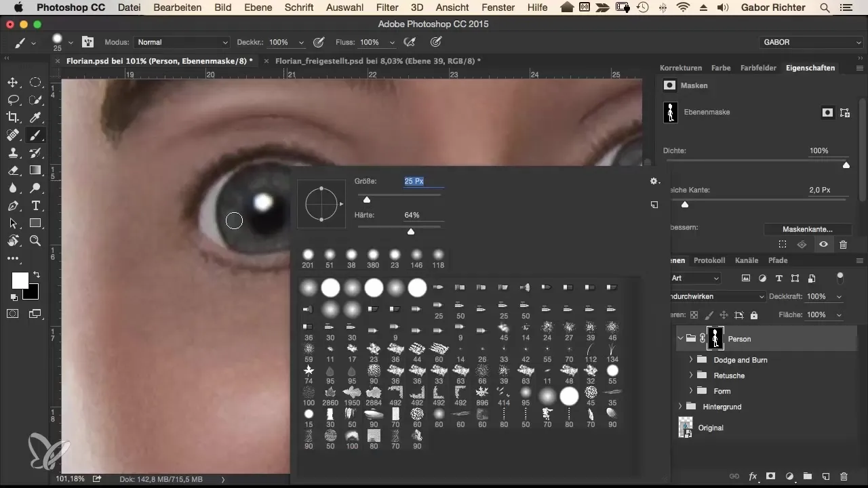Reset default foreground and background colors
Viewport: 868px width, 488px height.
[x=14, y=297]
